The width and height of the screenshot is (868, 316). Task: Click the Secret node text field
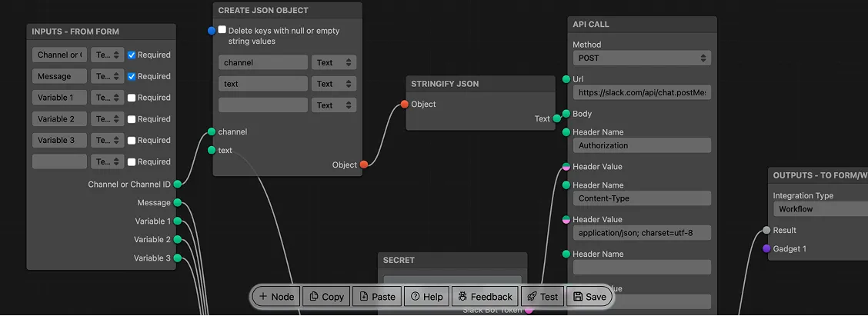click(452, 281)
